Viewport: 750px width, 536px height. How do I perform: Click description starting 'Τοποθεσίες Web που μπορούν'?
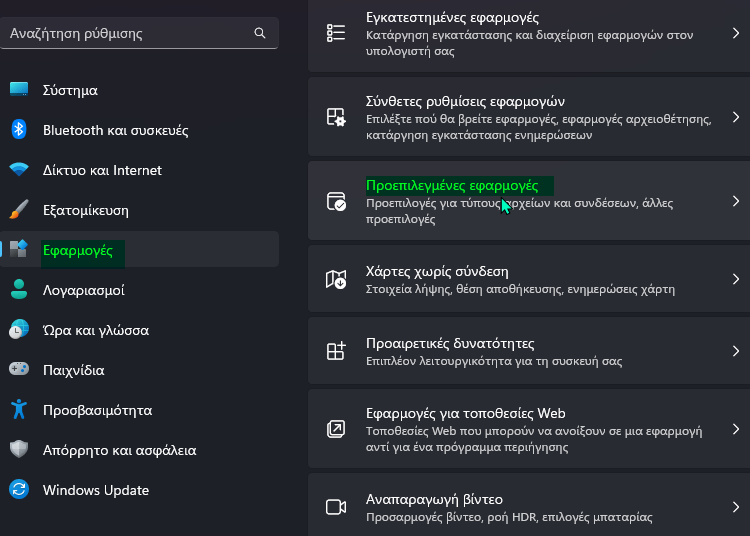[534, 439]
